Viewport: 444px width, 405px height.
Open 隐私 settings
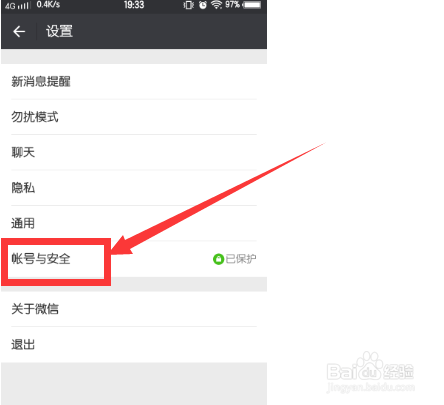134,188
